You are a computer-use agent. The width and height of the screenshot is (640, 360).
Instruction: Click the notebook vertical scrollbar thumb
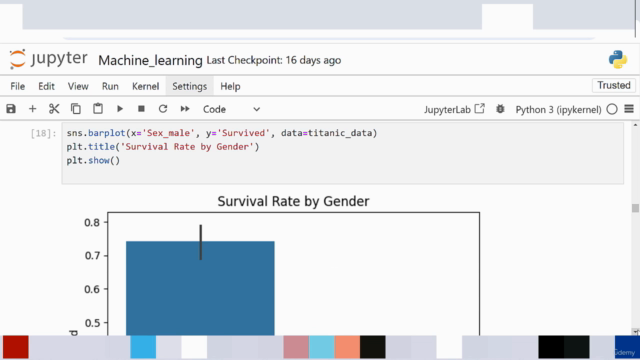pyautogui.click(x=635, y=208)
